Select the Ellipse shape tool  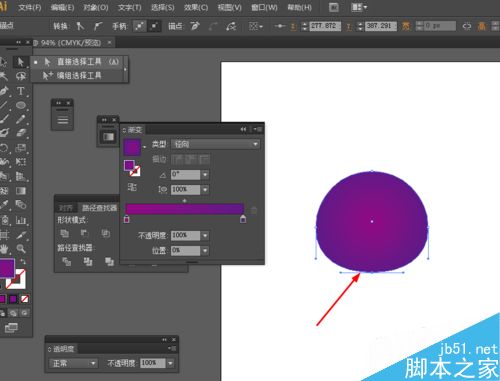(21, 105)
